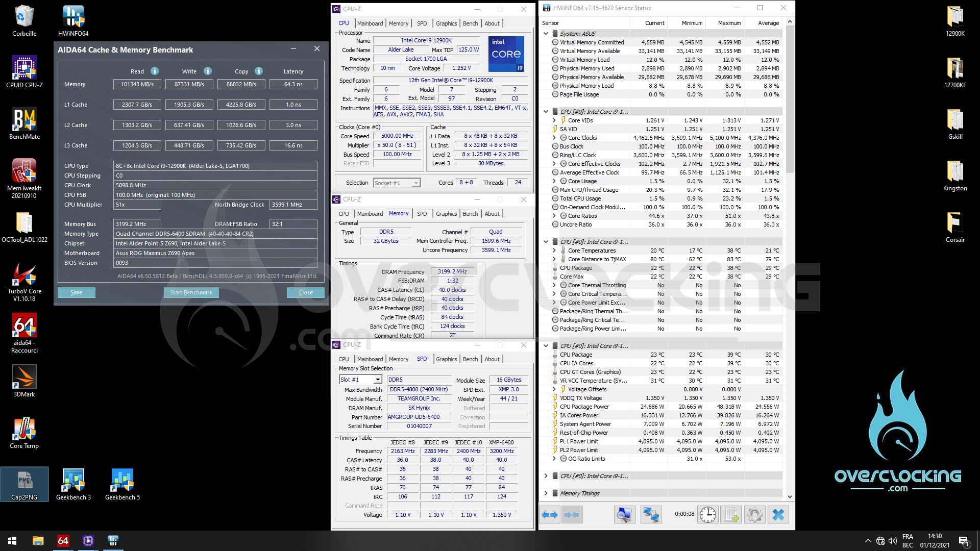Open Slot #1 dropdown in CPU-Z SPD window

tap(378, 380)
